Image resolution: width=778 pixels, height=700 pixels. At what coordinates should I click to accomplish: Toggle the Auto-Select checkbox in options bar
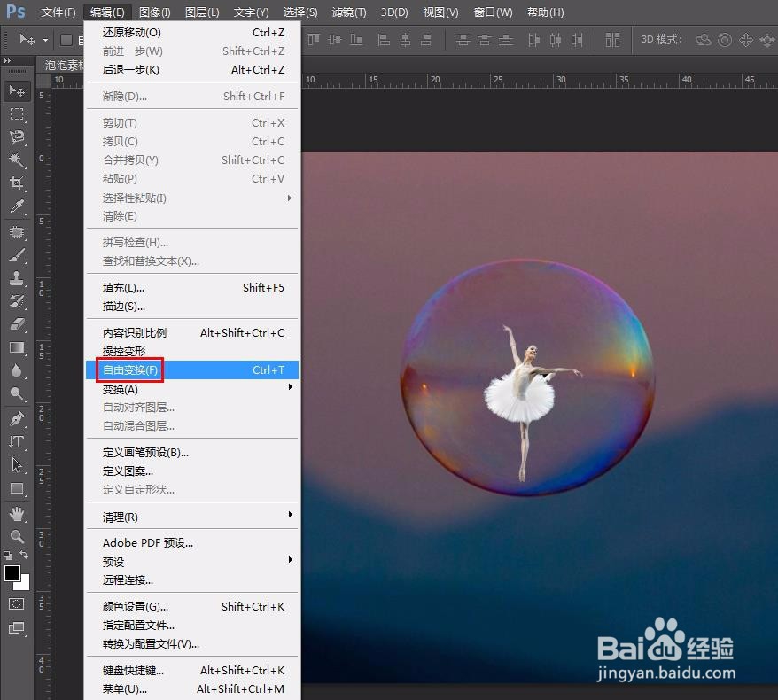click(66, 40)
